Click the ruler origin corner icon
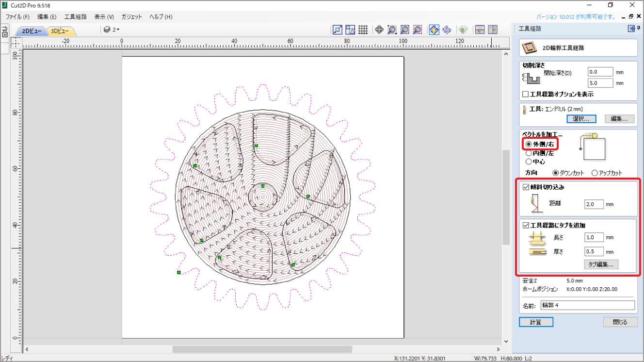Viewport: 644px width, 362px height. pyautogui.click(x=16, y=43)
